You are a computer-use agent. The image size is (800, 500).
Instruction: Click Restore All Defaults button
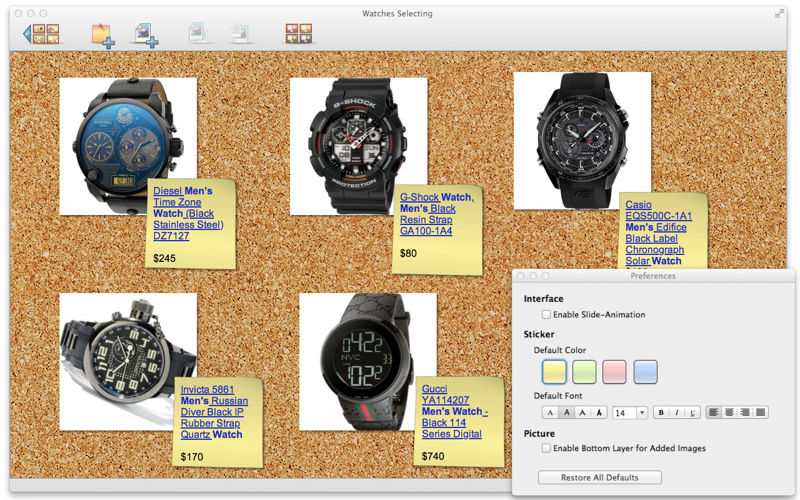pyautogui.click(x=599, y=478)
